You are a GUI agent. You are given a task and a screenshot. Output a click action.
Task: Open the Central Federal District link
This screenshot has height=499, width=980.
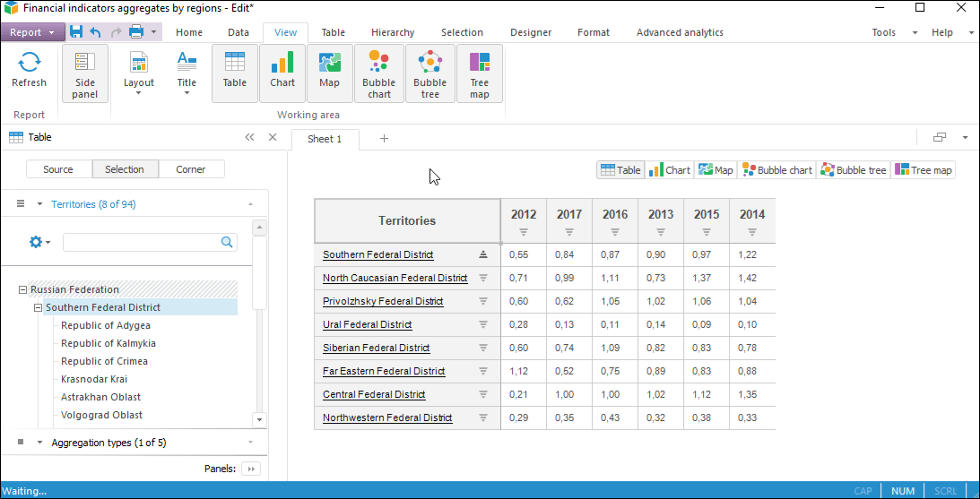pos(374,394)
